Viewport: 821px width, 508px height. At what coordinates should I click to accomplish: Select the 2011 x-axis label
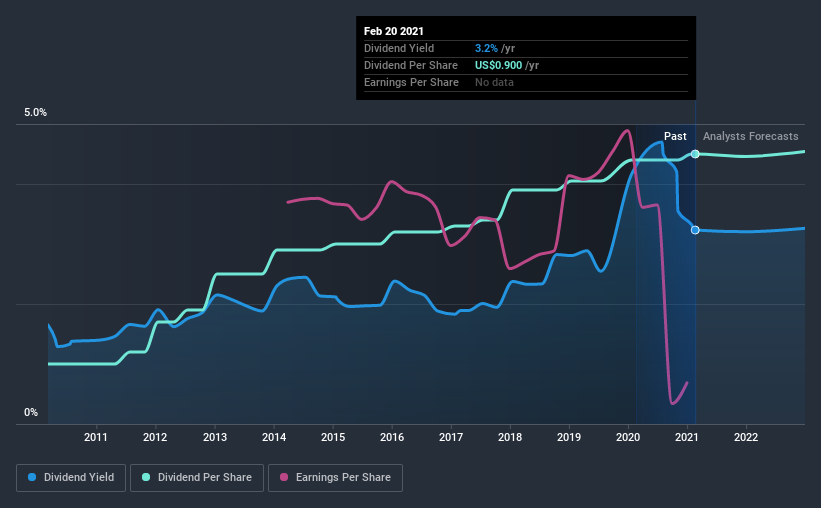pyautogui.click(x=96, y=437)
